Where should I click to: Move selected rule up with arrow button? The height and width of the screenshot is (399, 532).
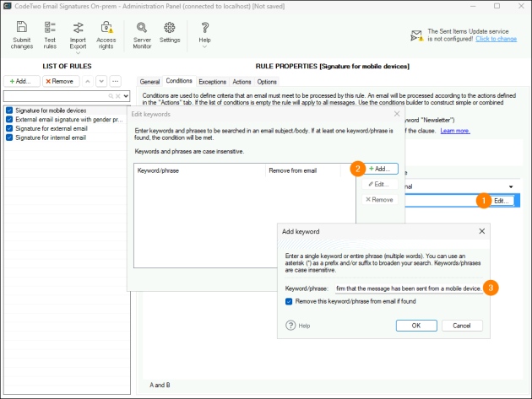[88, 81]
